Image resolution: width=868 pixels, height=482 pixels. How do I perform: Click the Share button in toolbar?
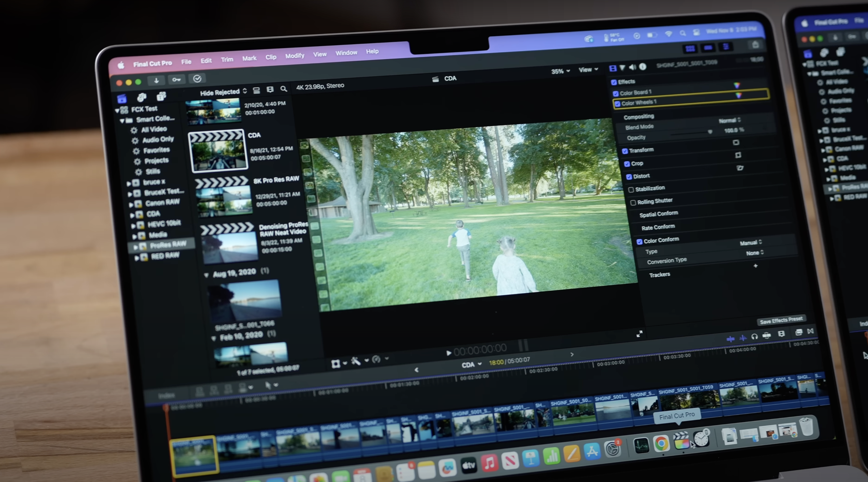(x=755, y=45)
